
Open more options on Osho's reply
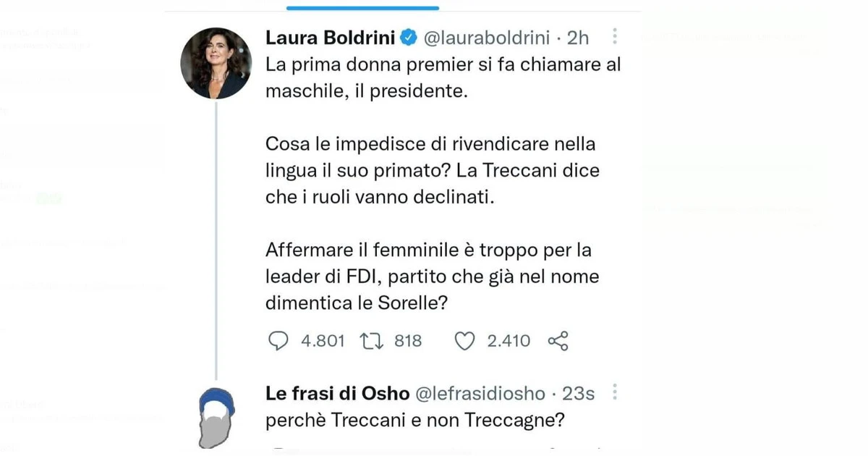(x=615, y=393)
